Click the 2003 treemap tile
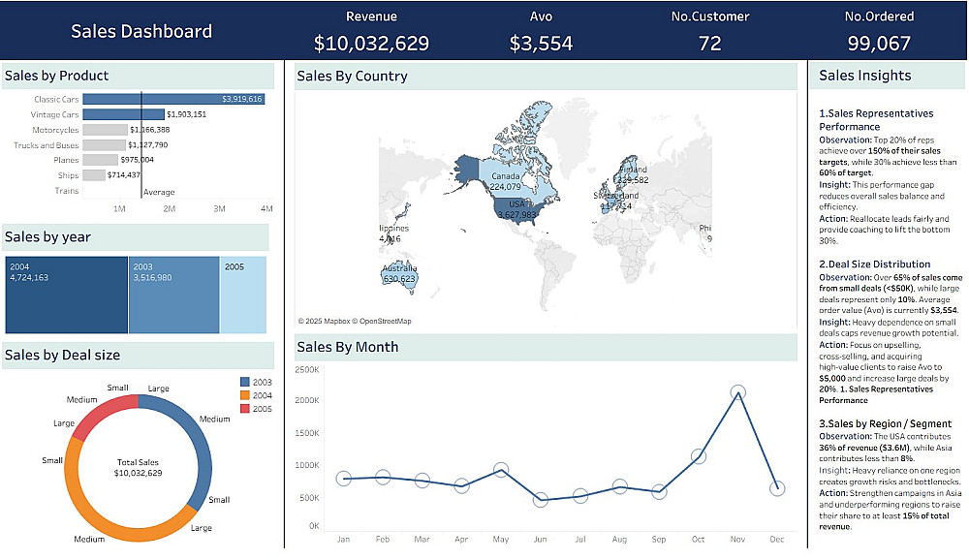 [173, 295]
